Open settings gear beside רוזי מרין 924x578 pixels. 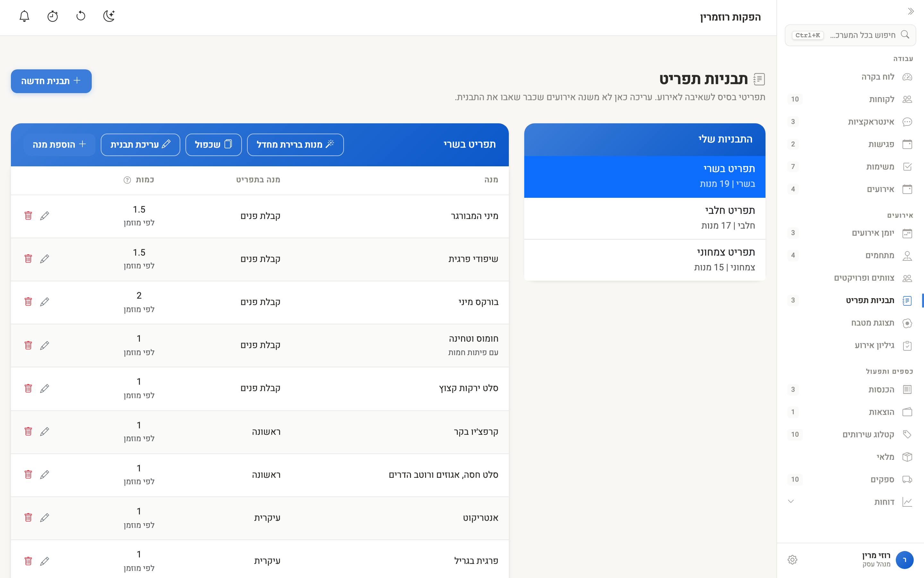[792, 560]
